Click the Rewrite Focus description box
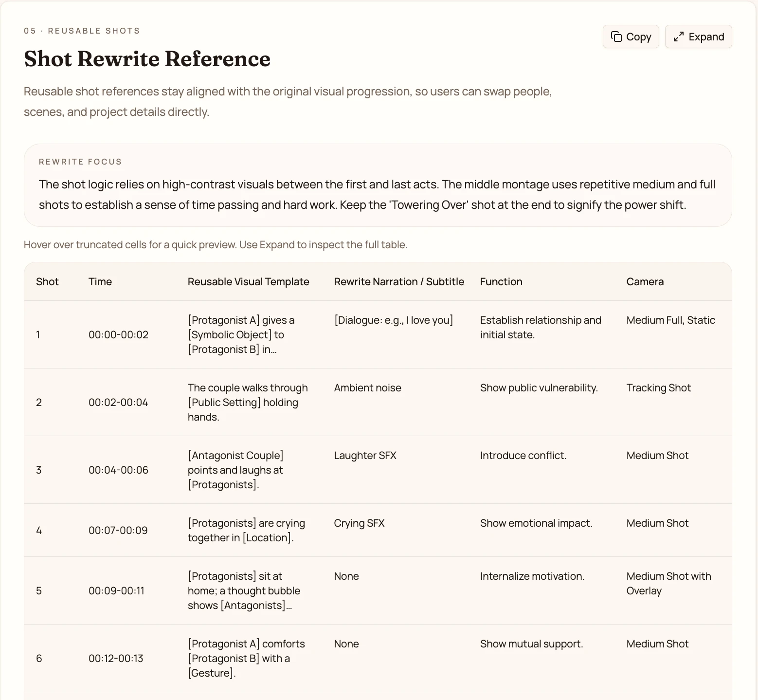 pos(378,185)
